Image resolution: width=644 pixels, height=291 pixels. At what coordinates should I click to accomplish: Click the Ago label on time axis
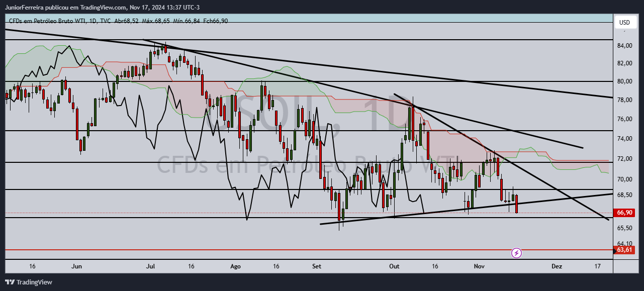click(x=235, y=266)
